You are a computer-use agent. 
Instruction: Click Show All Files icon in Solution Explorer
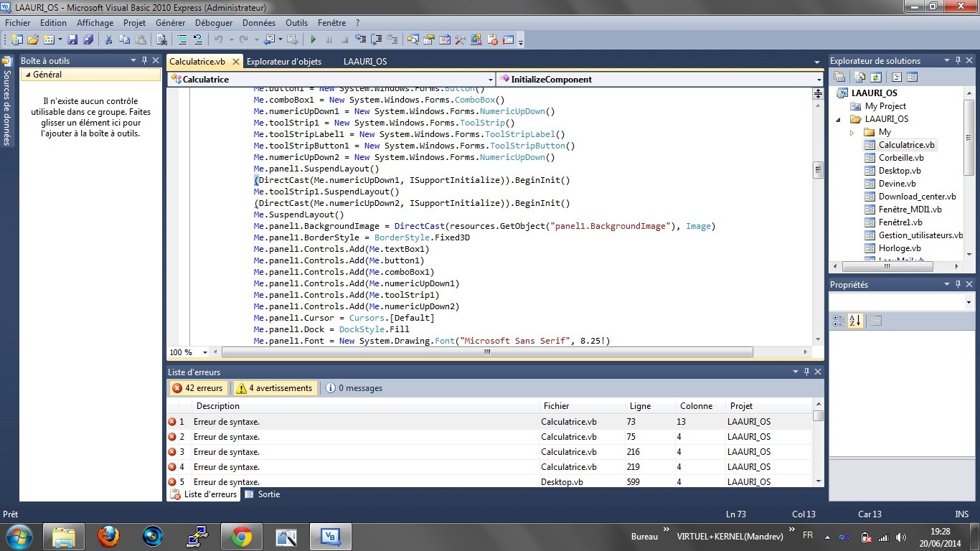pos(860,77)
